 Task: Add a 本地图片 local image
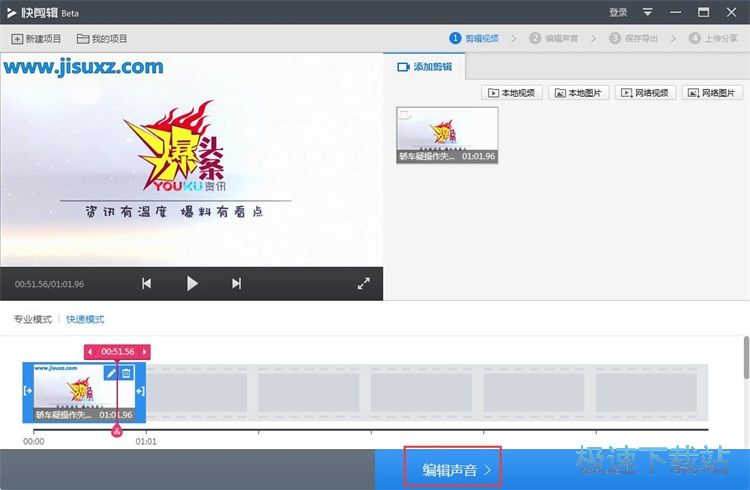578,93
